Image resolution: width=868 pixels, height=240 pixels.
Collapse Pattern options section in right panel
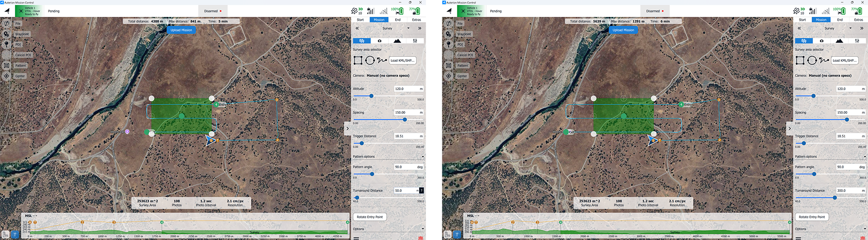click(x=864, y=156)
